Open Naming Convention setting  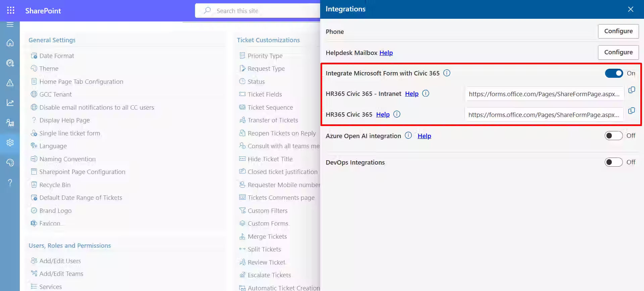click(x=67, y=159)
